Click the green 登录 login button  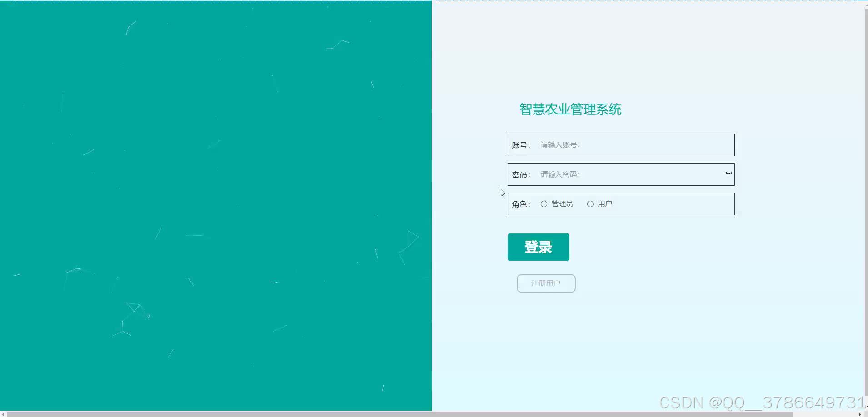tap(538, 247)
